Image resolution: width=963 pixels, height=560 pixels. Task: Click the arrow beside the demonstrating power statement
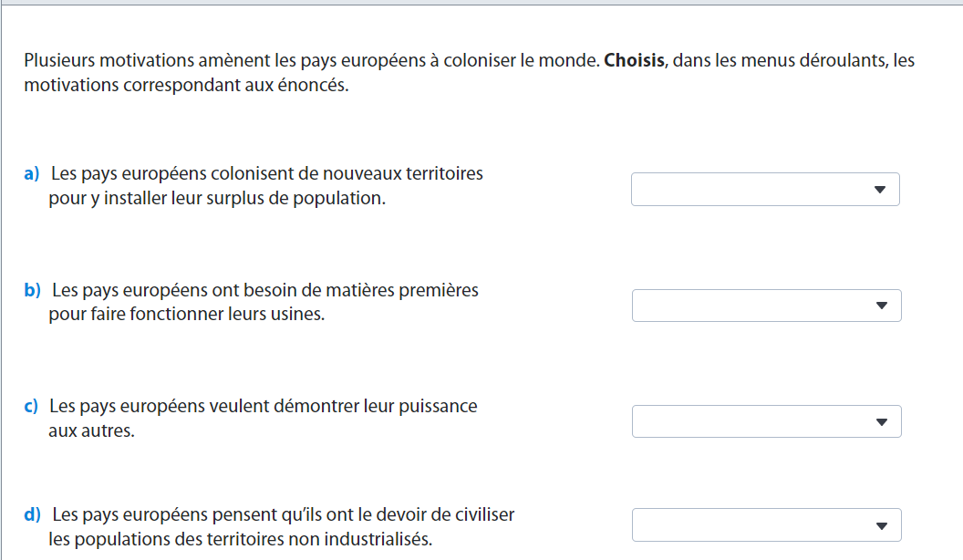[881, 421]
